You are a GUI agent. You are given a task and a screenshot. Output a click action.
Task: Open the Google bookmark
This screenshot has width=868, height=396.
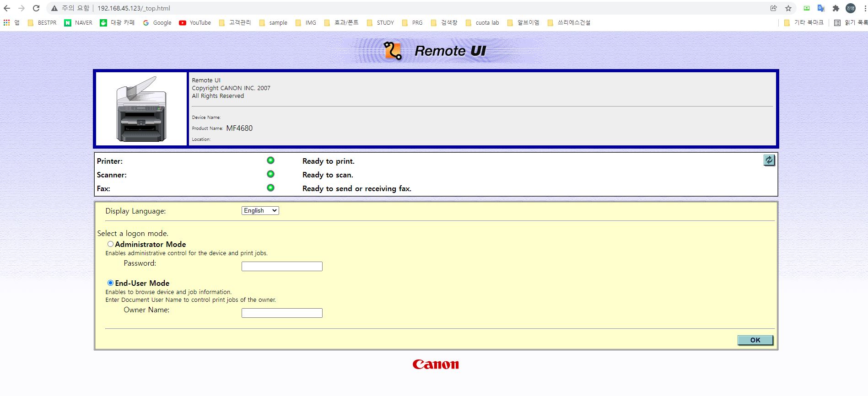click(x=157, y=22)
